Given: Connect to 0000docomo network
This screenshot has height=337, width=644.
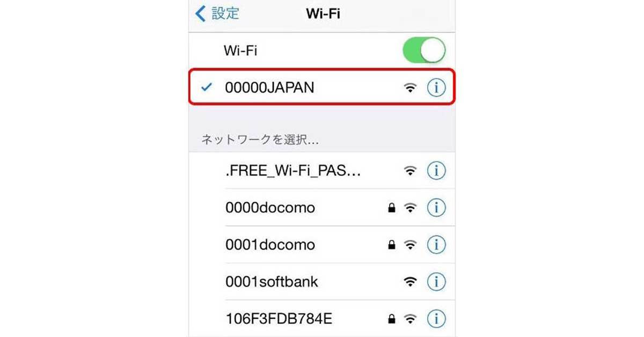Looking at the screenshot, I should [322, 208].
